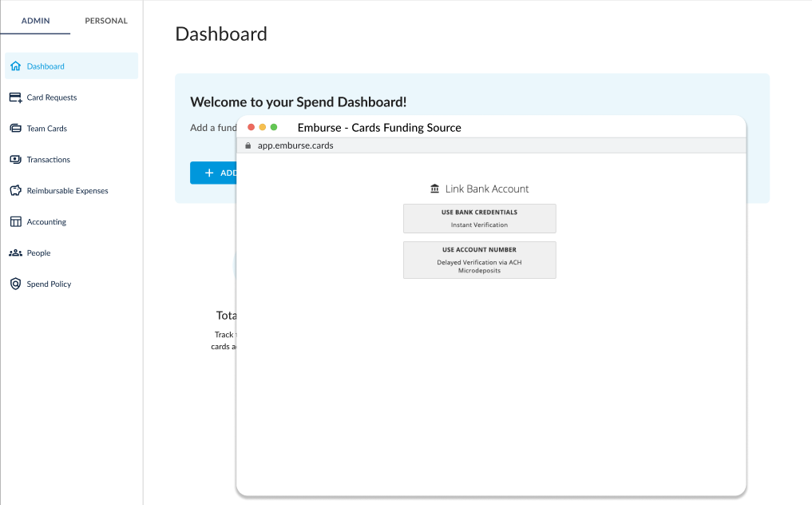
Task: Click the lock icon beside app.emburse.cards
Action: point(248,145)
